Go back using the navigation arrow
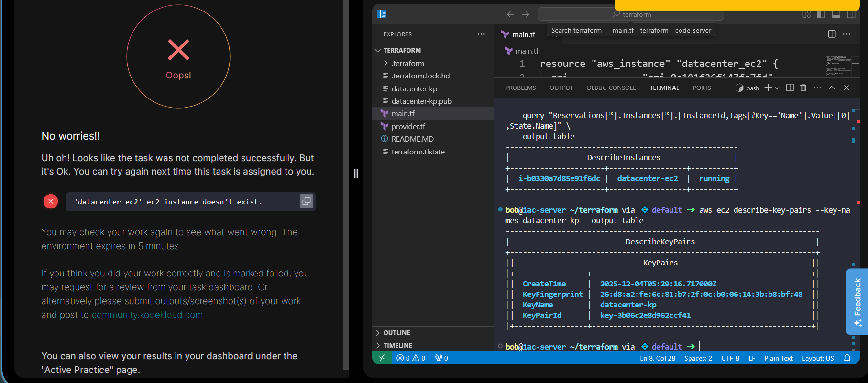Image resolution: width=868 pixels, height=383 pixels. tap(510, 14)
